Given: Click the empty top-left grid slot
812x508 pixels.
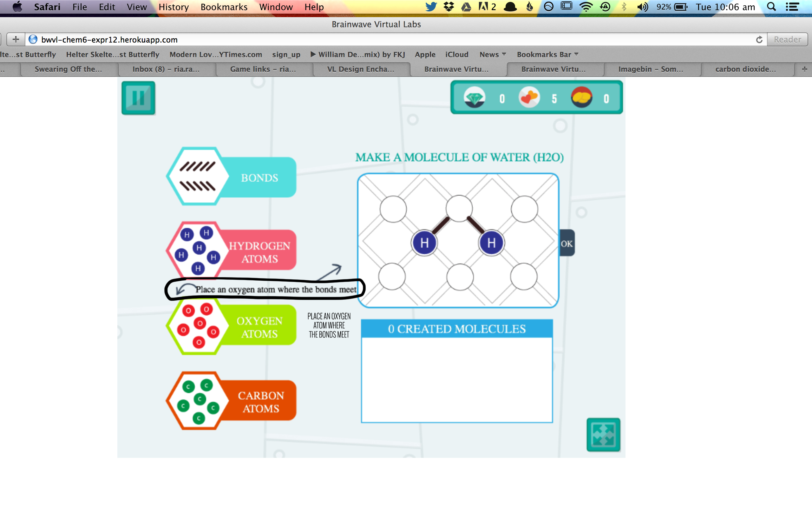Looking at the screenshot, I should (x=393, y=209).
